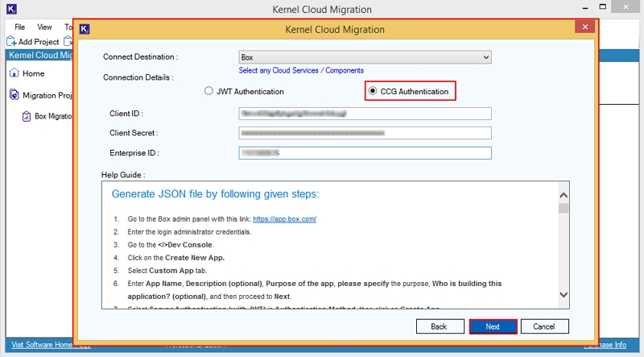Open the Connect Destination dropdown
644x357 pixels.
(x=365, y=57)
